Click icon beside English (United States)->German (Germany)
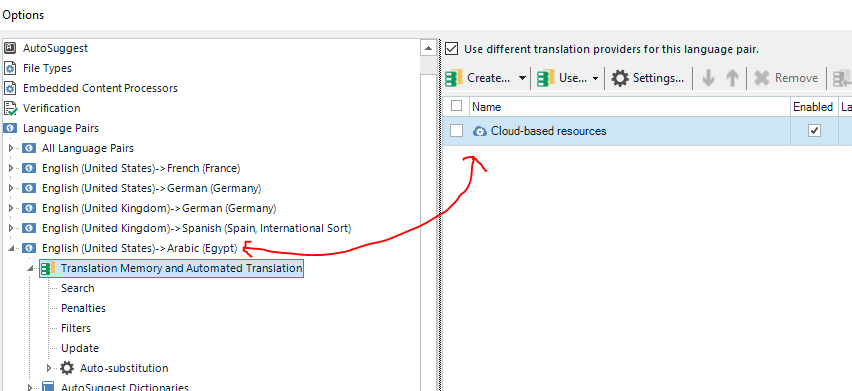Screen dimensions: 852x391 [29, 188]
